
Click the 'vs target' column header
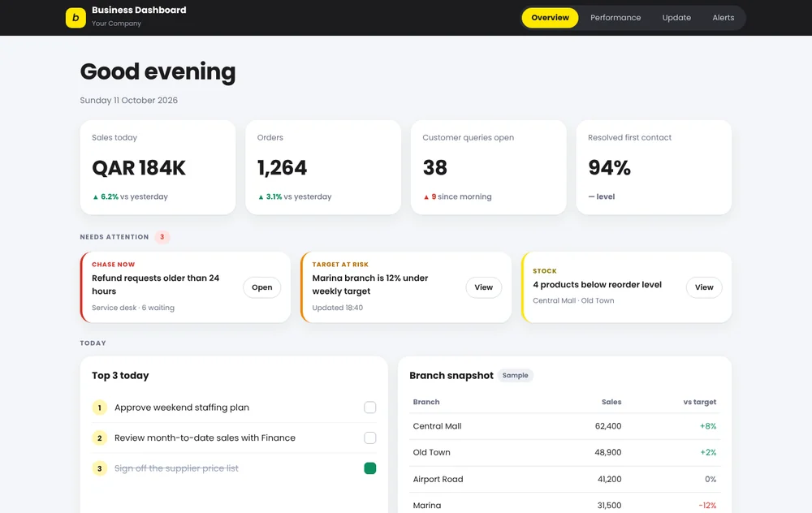[x=700, y=402]
